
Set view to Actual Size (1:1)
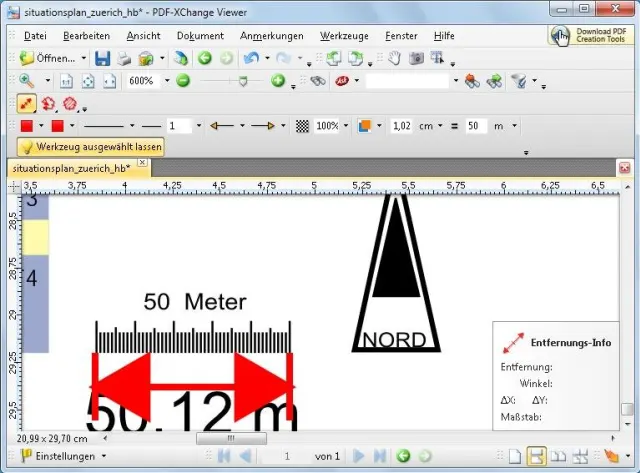(66, 81)
